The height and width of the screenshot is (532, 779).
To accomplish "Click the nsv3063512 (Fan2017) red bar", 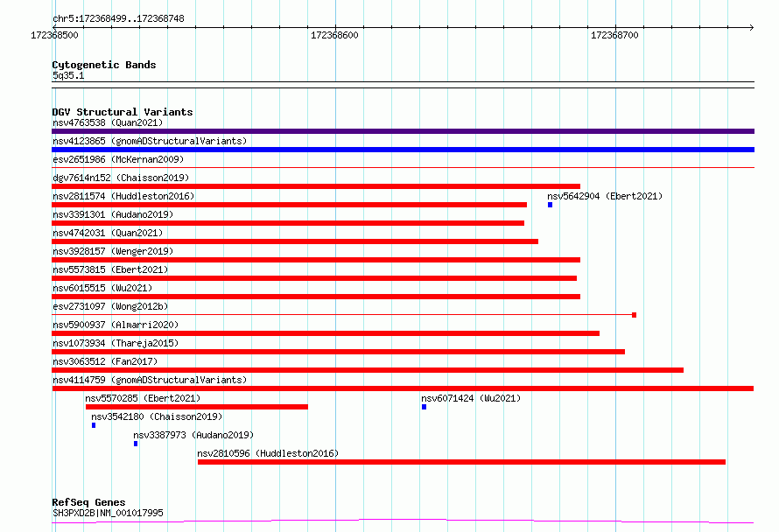I will [x=368, y=370].
